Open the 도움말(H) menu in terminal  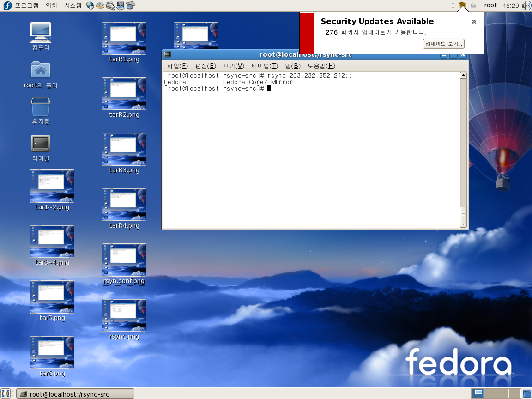pos(321,66)
